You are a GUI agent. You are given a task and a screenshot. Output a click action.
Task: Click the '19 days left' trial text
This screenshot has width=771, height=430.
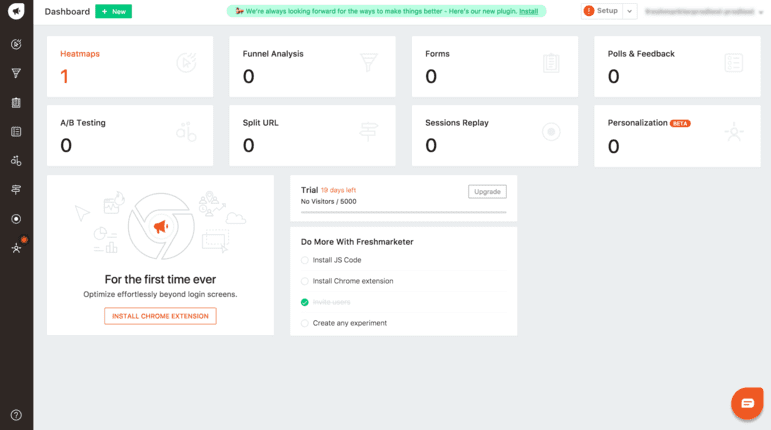pyautogui.click(x=338, y=190)
